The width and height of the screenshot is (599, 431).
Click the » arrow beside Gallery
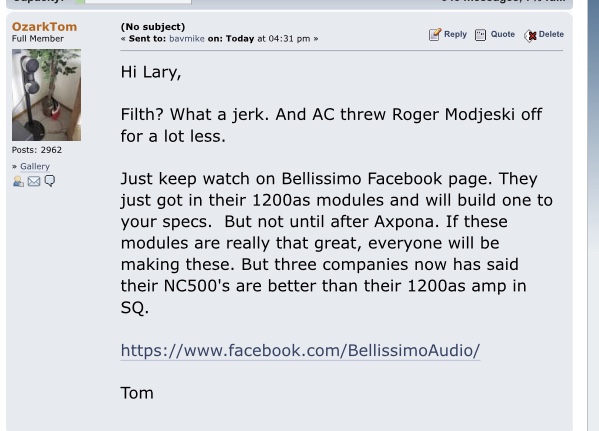click(15, 167)
